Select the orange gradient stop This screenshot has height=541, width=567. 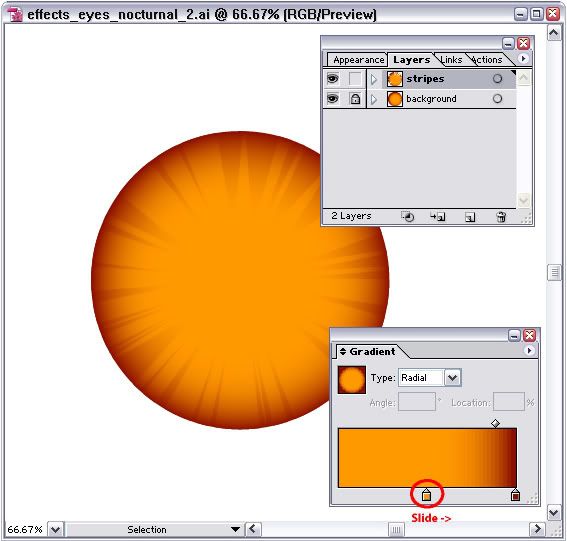[x=426, y=494]
